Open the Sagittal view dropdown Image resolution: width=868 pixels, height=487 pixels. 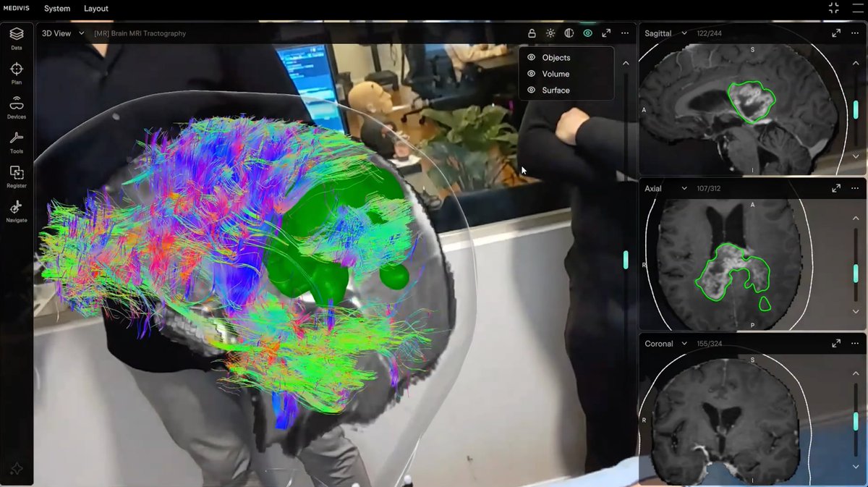[665, 33]
